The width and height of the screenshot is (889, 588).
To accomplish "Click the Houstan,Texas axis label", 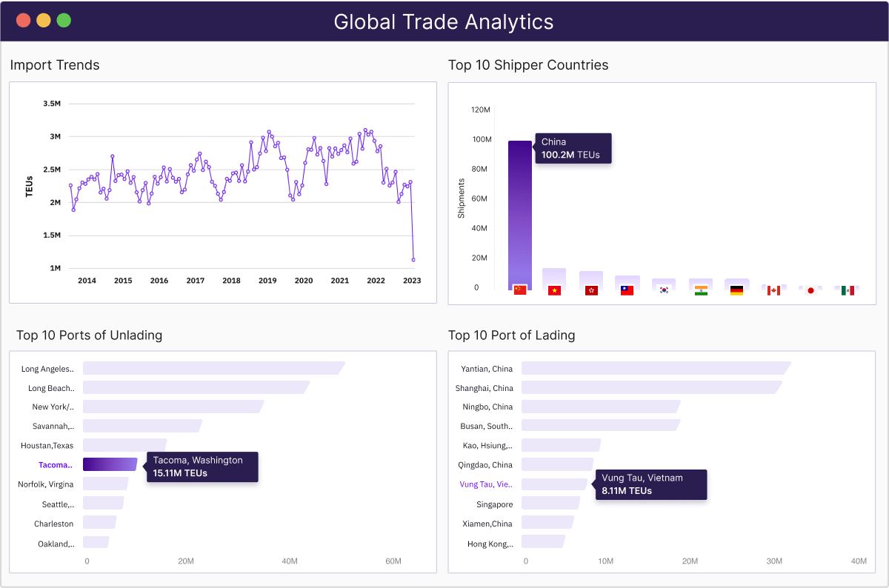I will pos(47,445).
